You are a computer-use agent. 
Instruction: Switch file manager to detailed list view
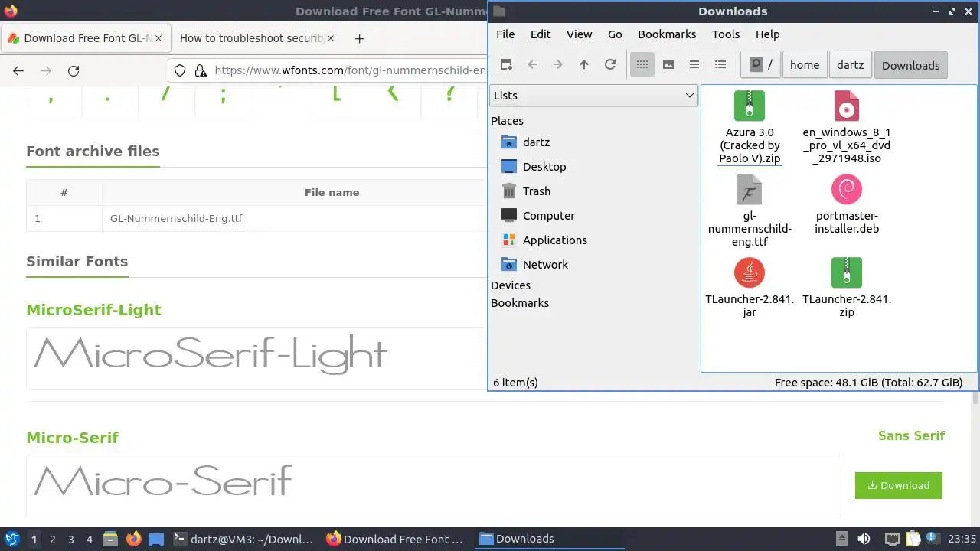720,65
